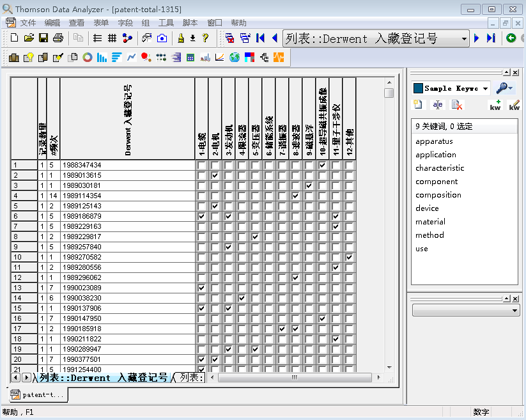Click the Save floppy disk icon

(43, 38)
